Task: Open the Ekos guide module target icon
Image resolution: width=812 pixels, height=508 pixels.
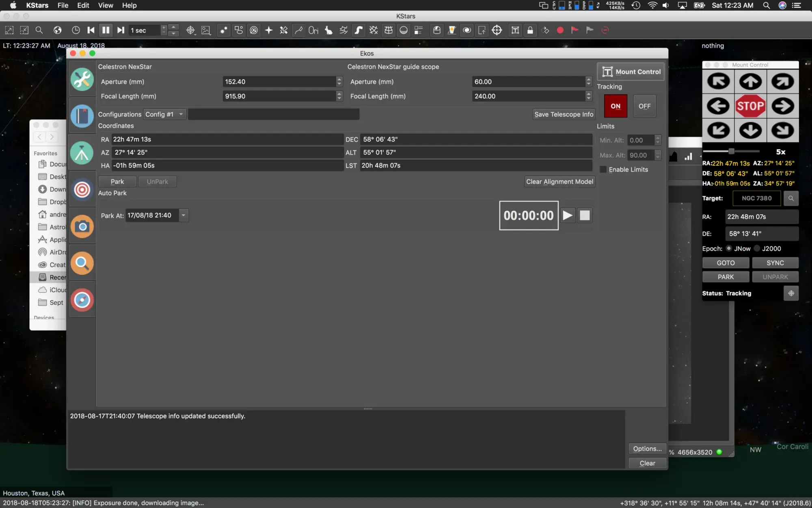Action: 82,189
